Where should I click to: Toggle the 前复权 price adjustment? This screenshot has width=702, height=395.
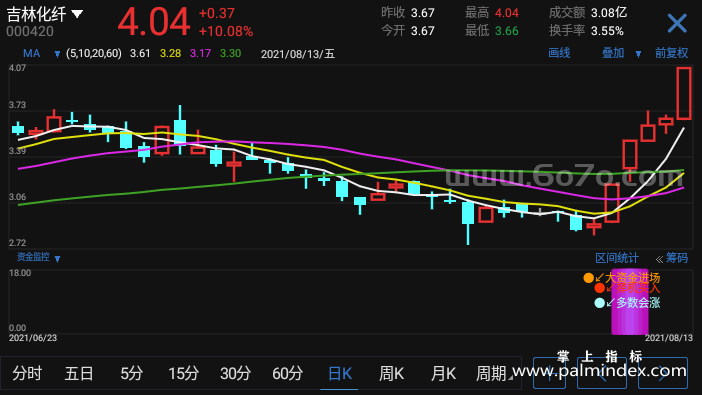tap(671, 53)
